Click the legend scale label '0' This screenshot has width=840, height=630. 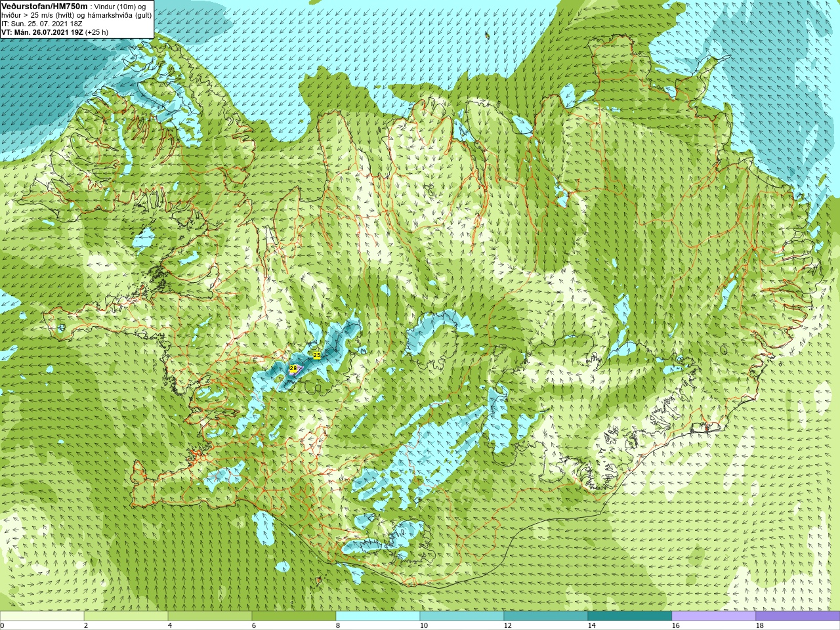[2, 625]
